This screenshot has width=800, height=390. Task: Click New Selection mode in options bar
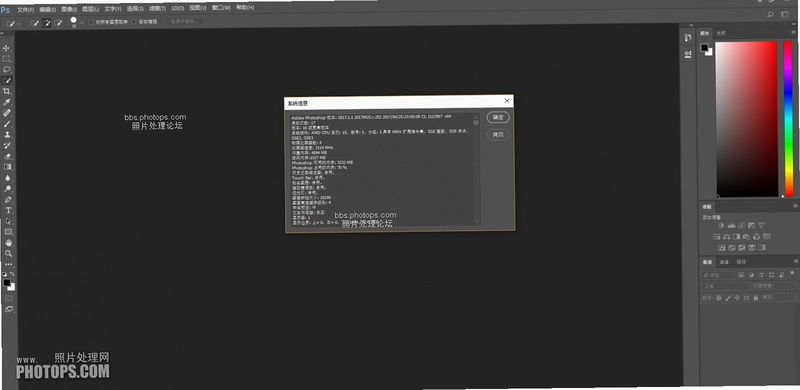click(35, 23)
